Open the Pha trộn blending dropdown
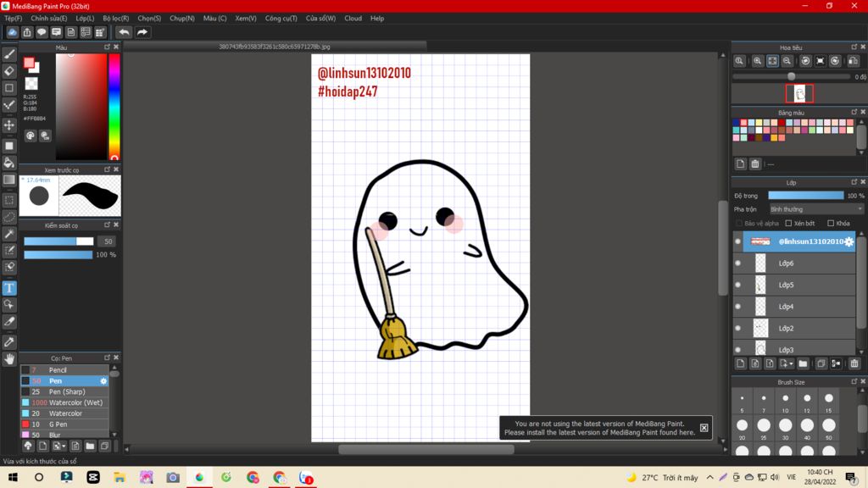This screenshot has width=868, height=488. 816,209
